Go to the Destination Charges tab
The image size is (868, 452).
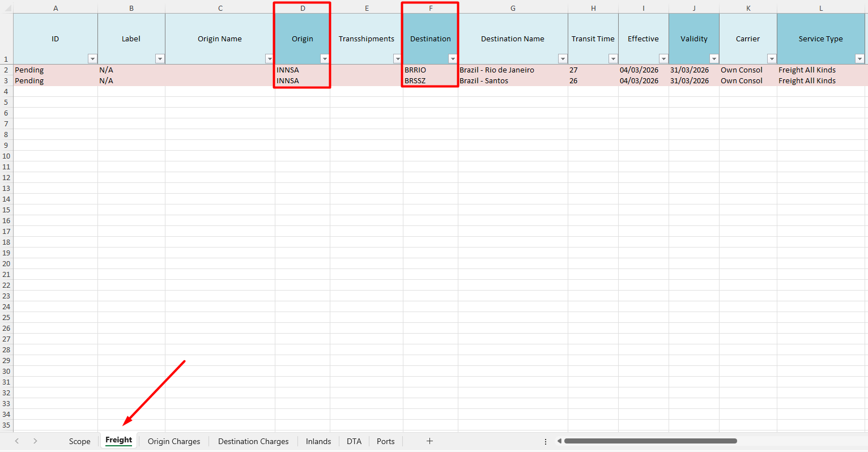[x=253, y=441]
